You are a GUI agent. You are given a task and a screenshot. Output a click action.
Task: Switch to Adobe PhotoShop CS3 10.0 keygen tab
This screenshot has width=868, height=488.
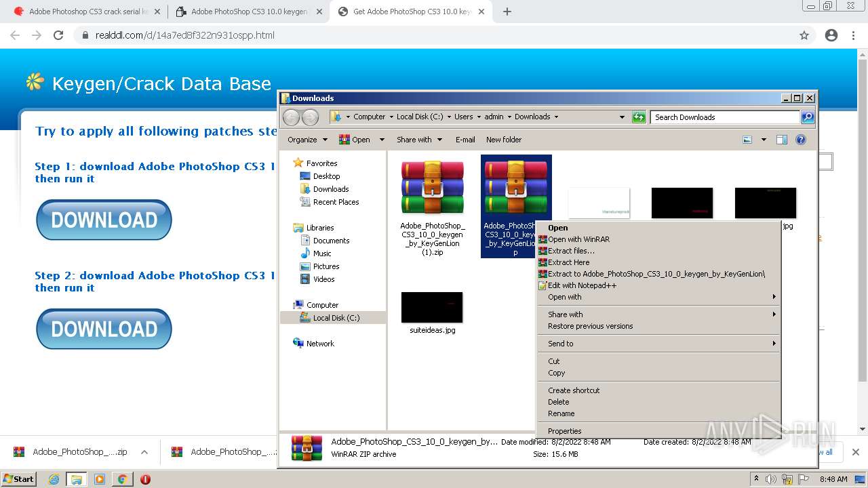tap(249, 12)
